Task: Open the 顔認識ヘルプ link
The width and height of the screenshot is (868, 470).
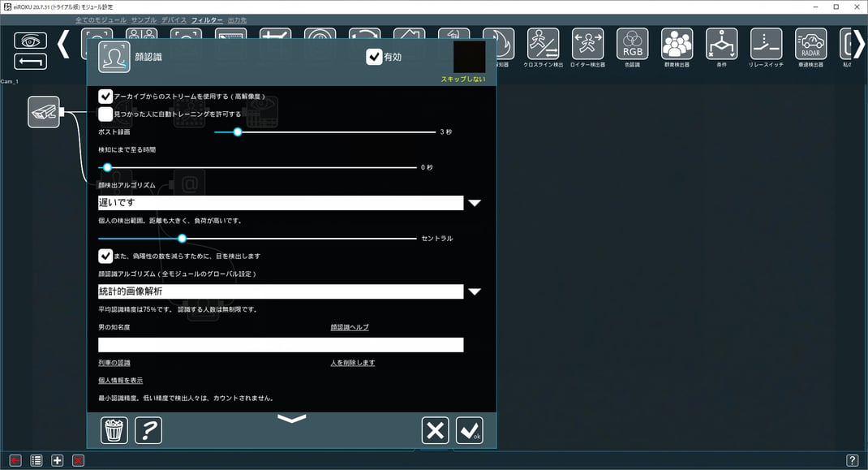Action: click(350, 328)
